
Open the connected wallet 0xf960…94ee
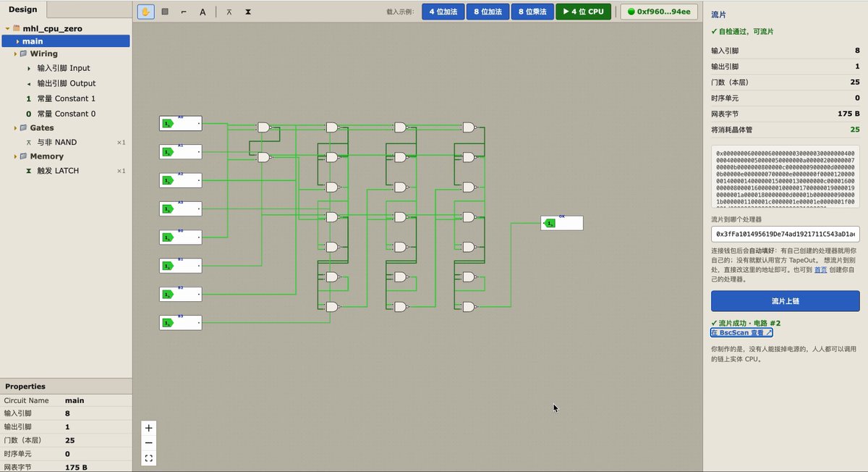pyautogui.click(x=658, y=12)
